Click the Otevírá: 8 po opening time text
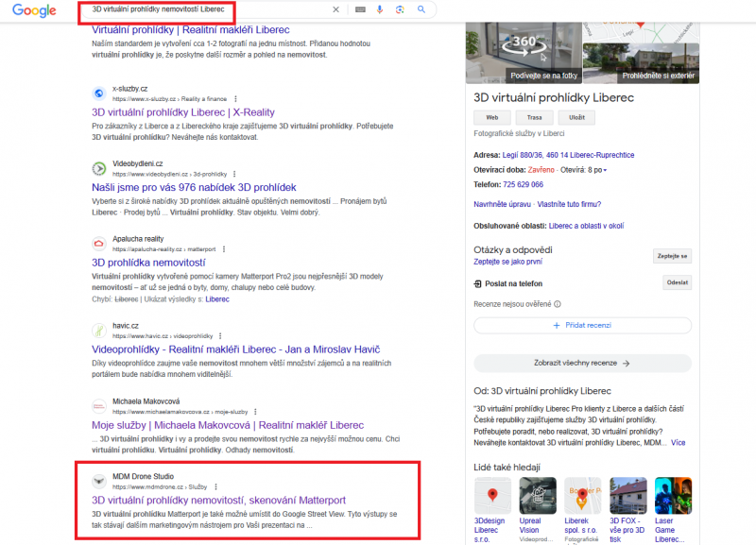 580,170
